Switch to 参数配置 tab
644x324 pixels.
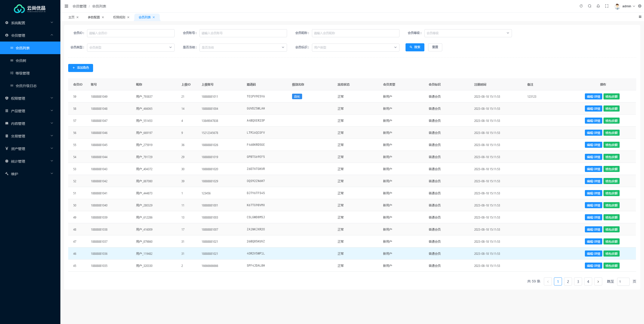(94, 17)
